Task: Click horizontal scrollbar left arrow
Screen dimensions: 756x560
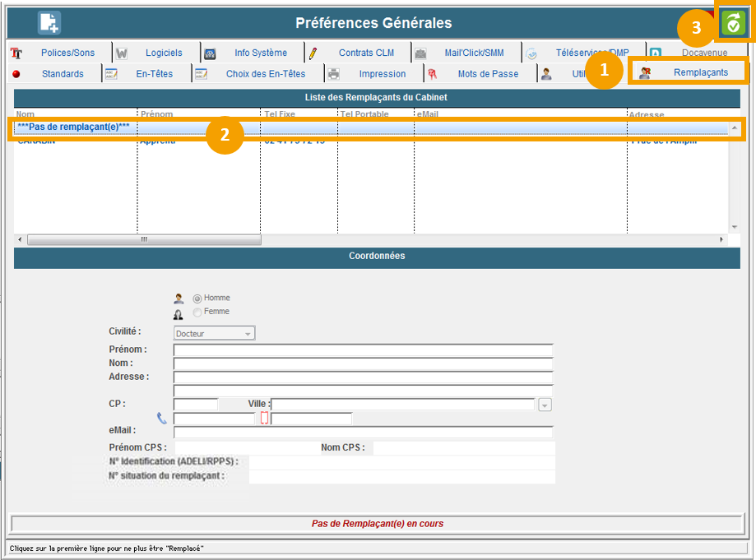Action: click(20, 239)
